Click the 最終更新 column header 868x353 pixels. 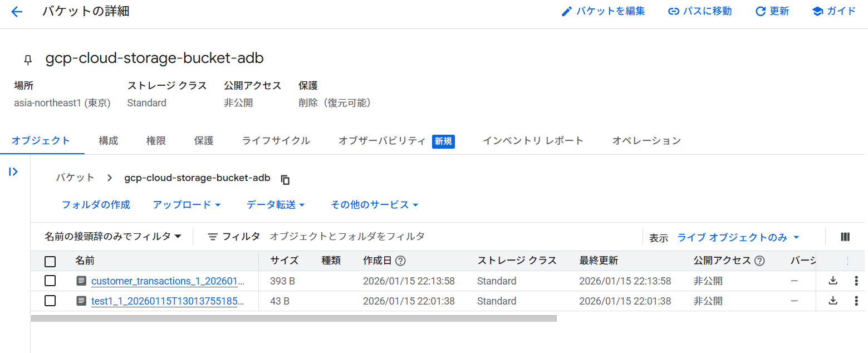(x=599, y=261)
